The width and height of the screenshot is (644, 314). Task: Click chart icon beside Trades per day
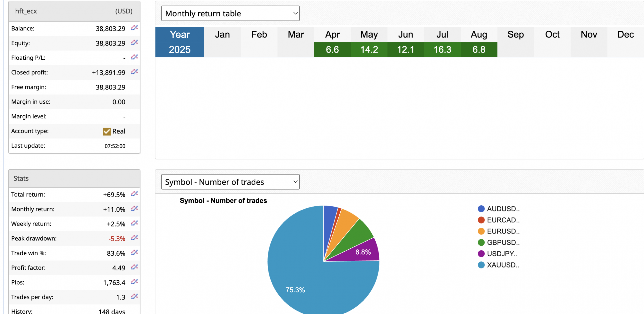(x=134, y=296)
